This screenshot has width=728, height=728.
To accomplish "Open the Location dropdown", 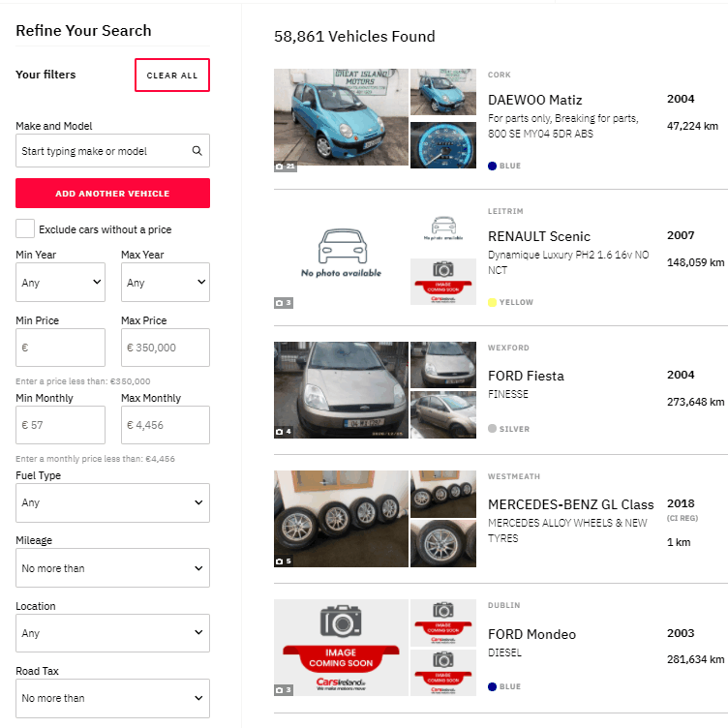I will (x=112, y=633).
